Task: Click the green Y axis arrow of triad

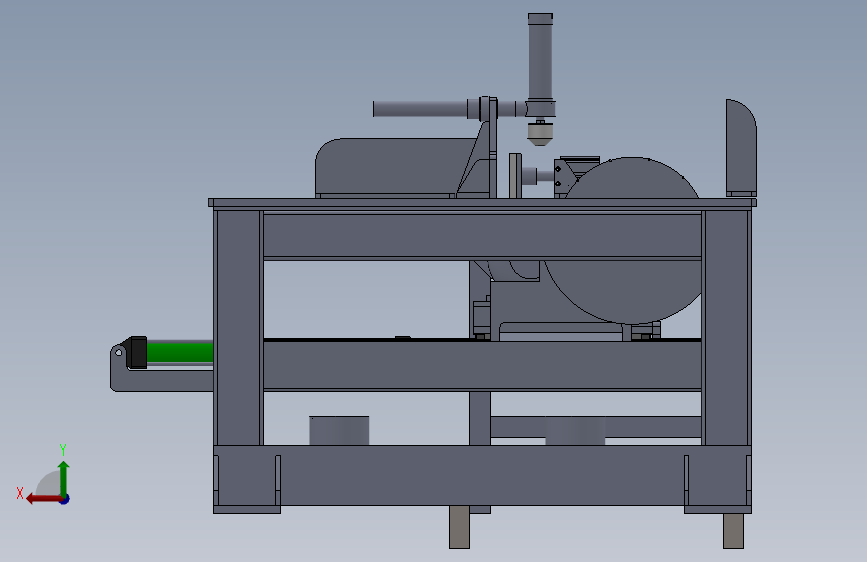Action: (x=64, y=478)
